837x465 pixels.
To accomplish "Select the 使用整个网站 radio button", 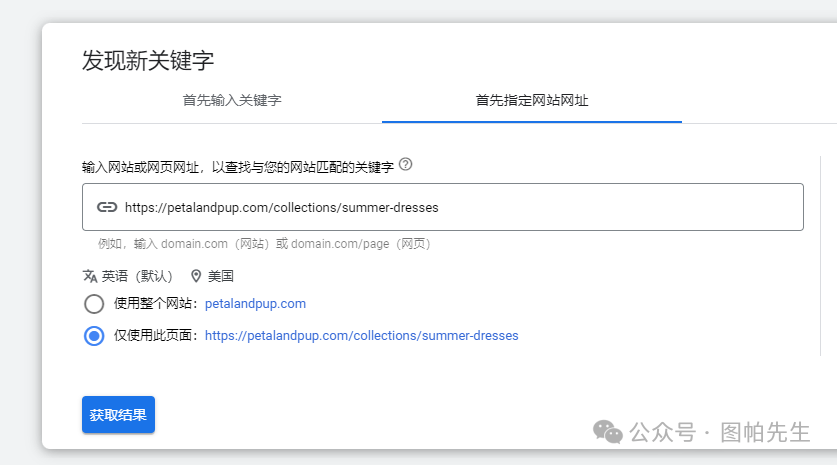I will [94, 304].
